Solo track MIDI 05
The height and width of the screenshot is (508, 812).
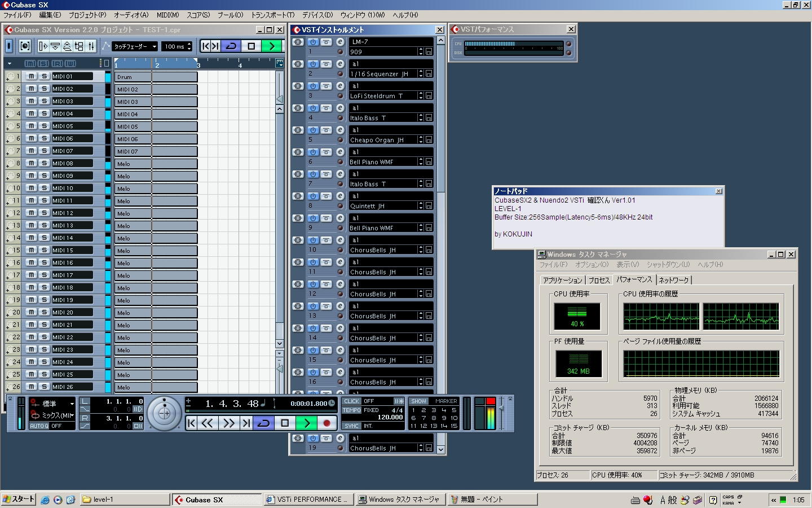44,126
